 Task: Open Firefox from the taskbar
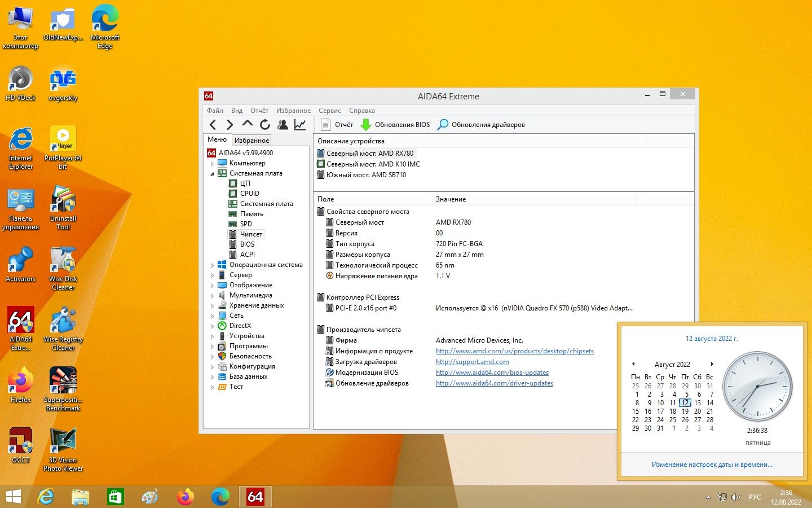click(x=185, y=497)
